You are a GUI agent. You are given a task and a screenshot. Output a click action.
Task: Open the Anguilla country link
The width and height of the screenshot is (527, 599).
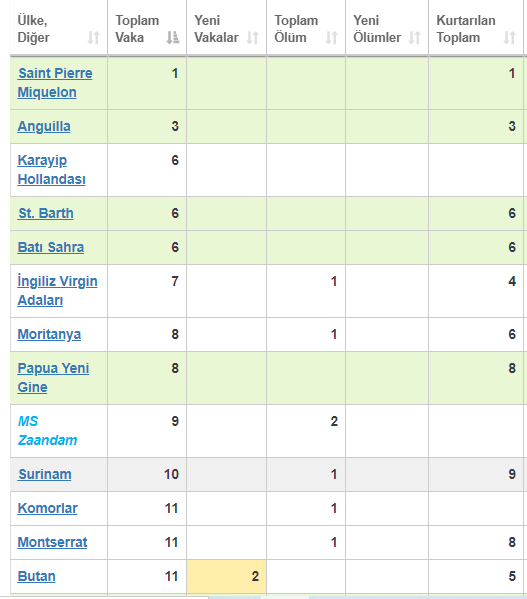coord(44,126)
